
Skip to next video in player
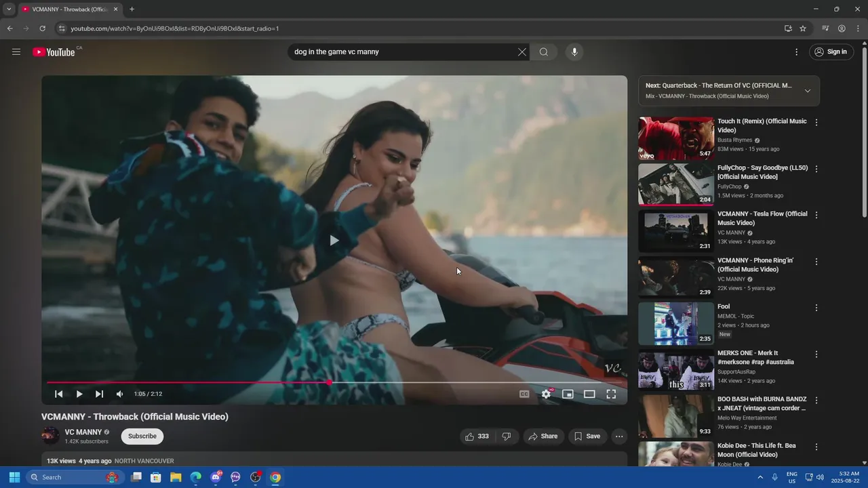point(100,394)
